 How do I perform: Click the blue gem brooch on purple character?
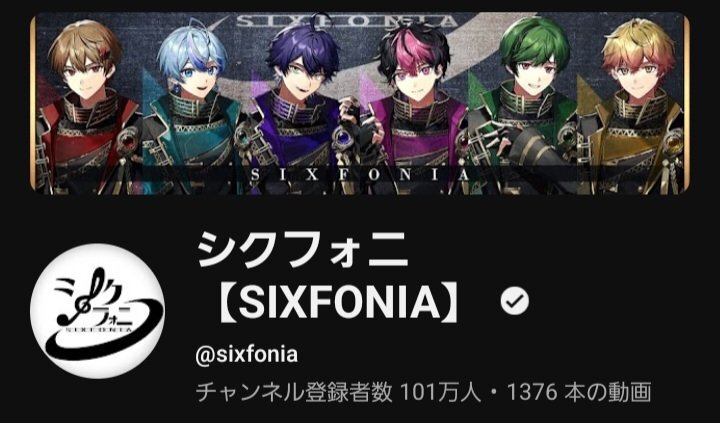click(343, 137)
